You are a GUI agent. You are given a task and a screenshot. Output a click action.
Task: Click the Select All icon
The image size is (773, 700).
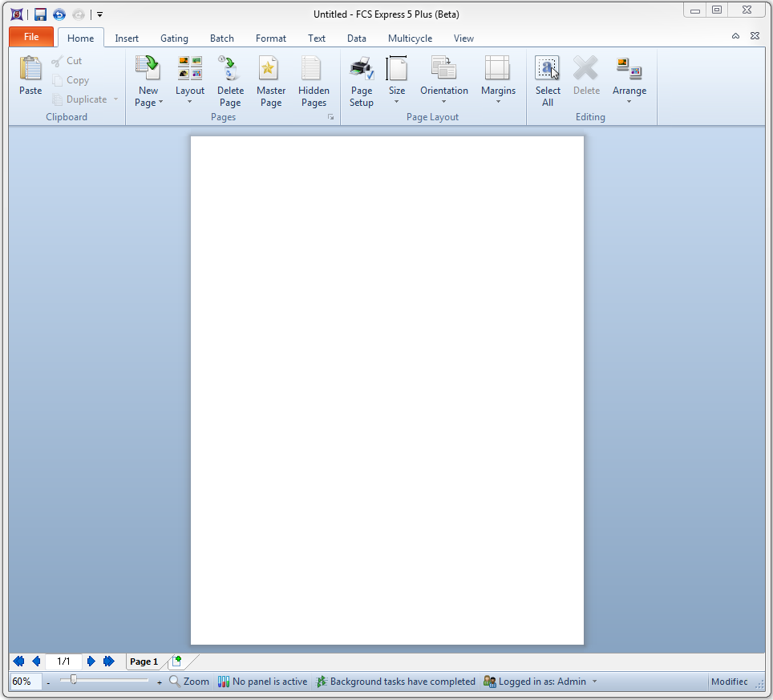click(x=548, y=70)
